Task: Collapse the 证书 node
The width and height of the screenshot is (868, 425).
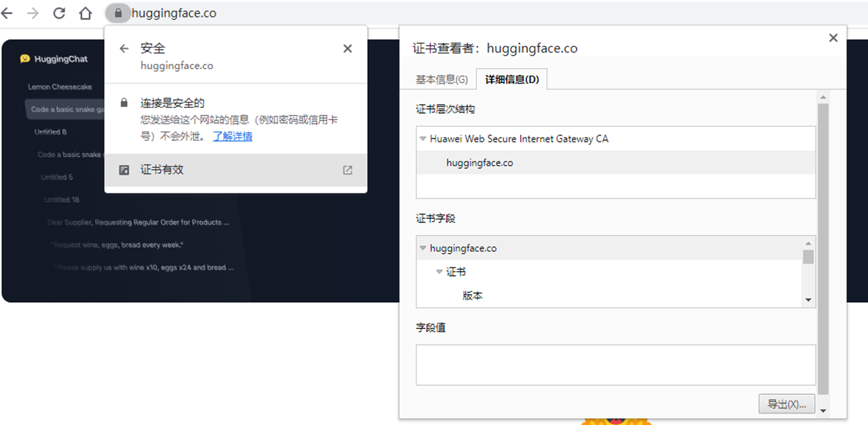Action: point(439,272)
